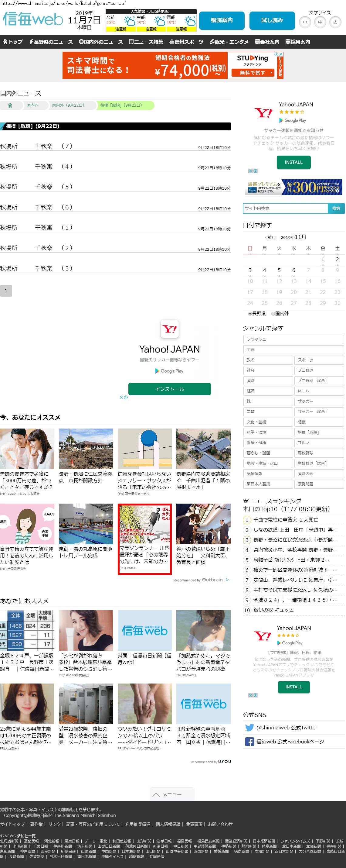The image size is (346, 868).
Task: Set text size to medium (中)
Action: click(320, 22)
